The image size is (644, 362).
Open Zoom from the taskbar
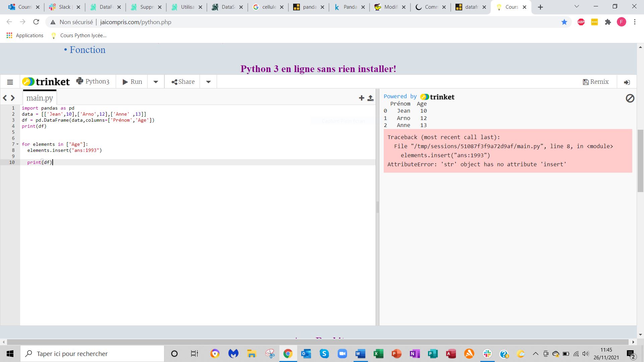[342, 354]
